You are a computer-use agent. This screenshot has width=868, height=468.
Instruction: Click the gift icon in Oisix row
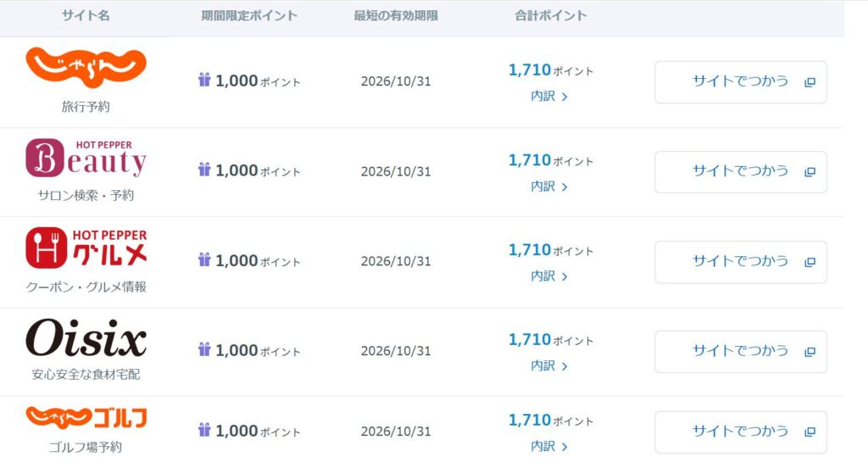coord(204,349)
